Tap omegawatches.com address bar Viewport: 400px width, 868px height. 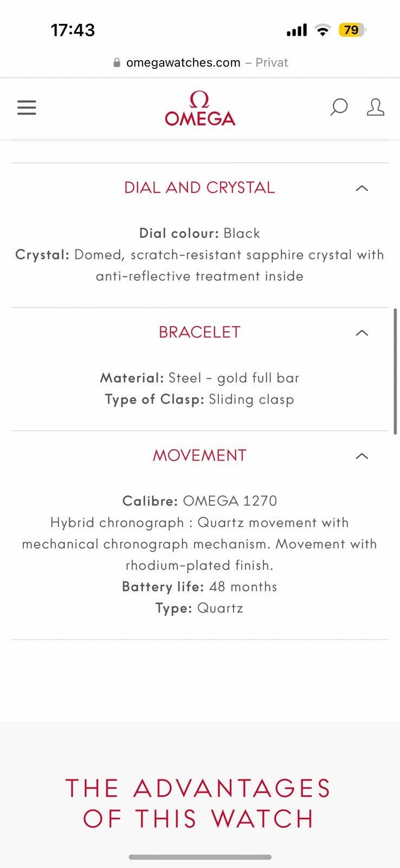pos(183,63)
